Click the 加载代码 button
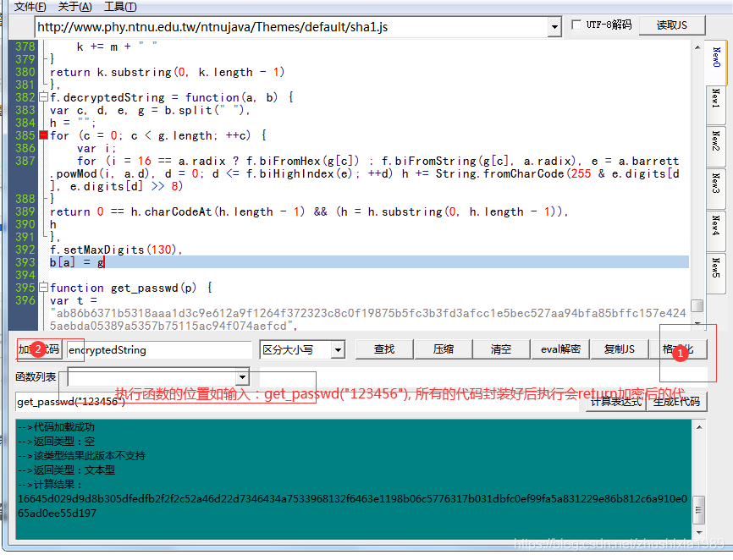 click(x=39, y=349)
